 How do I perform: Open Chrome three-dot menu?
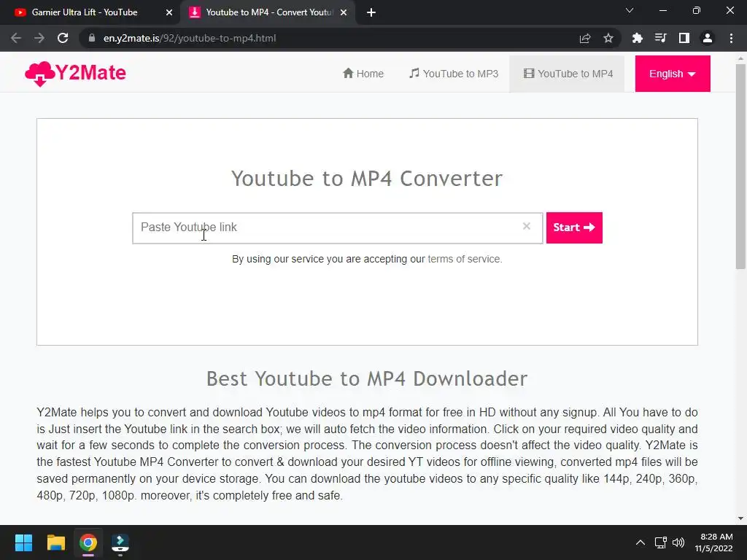pos(731,38)
